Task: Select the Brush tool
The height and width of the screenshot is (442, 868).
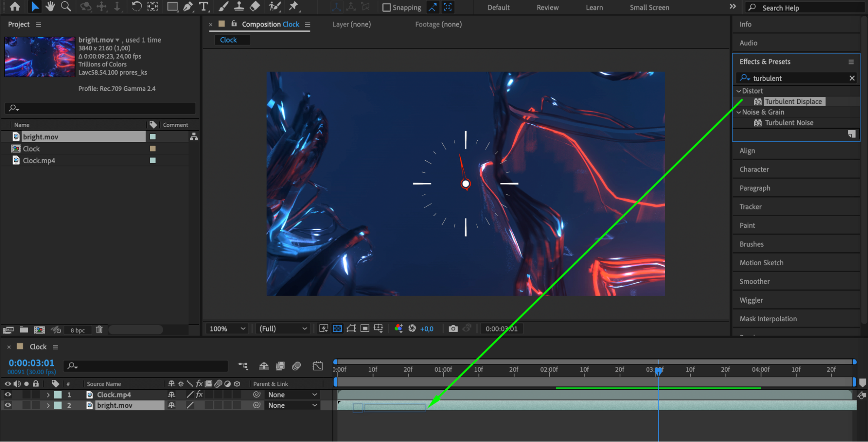Action: 223,7
